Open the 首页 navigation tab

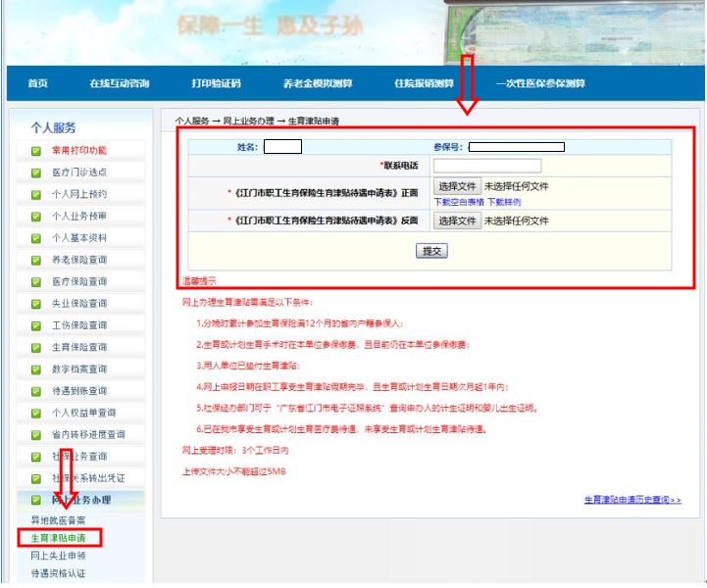[37, 83]
